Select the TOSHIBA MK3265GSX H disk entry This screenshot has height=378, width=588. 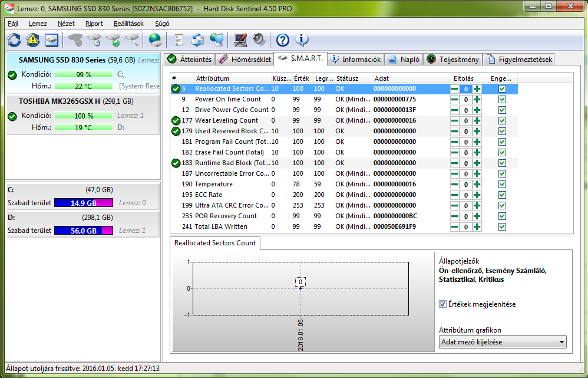pos(83,114)
